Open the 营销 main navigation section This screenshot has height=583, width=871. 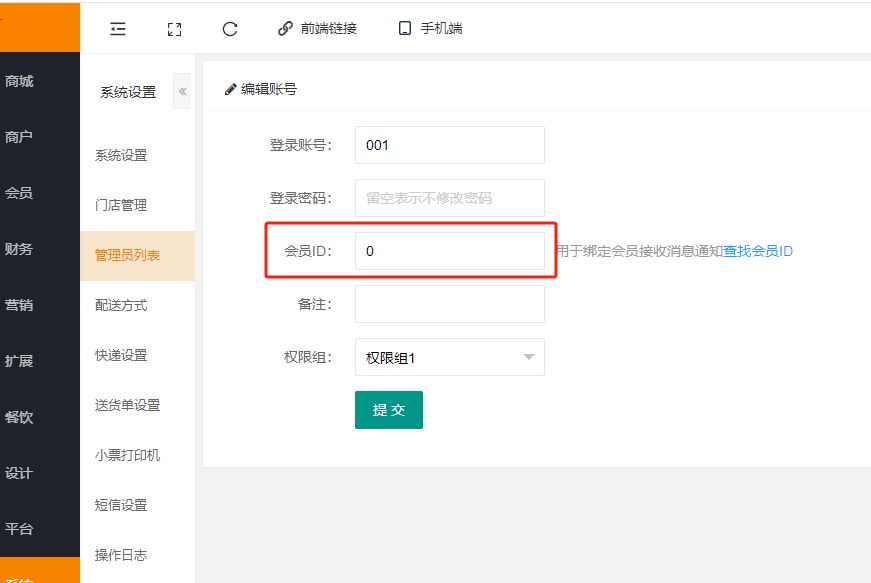coord(19,305)
